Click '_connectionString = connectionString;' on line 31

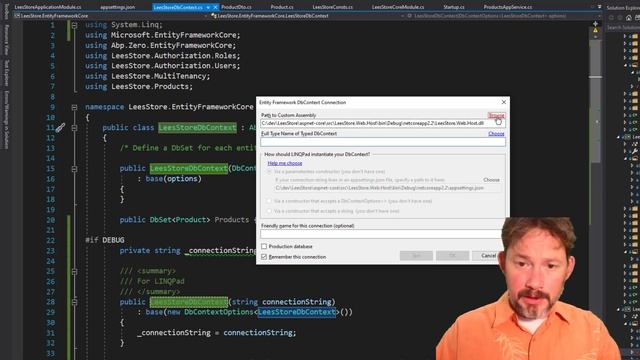(x=217, y=333)
